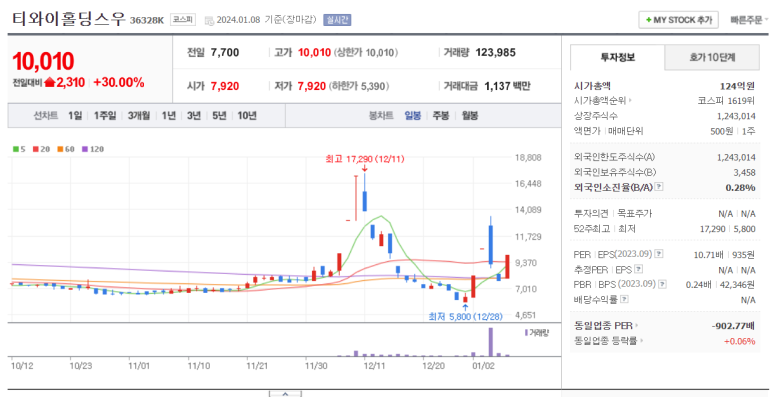Click the calendar icon beside the date
The height and width of the screenshot is (397, 773).
pyautogui.click(x=209, y=21)
